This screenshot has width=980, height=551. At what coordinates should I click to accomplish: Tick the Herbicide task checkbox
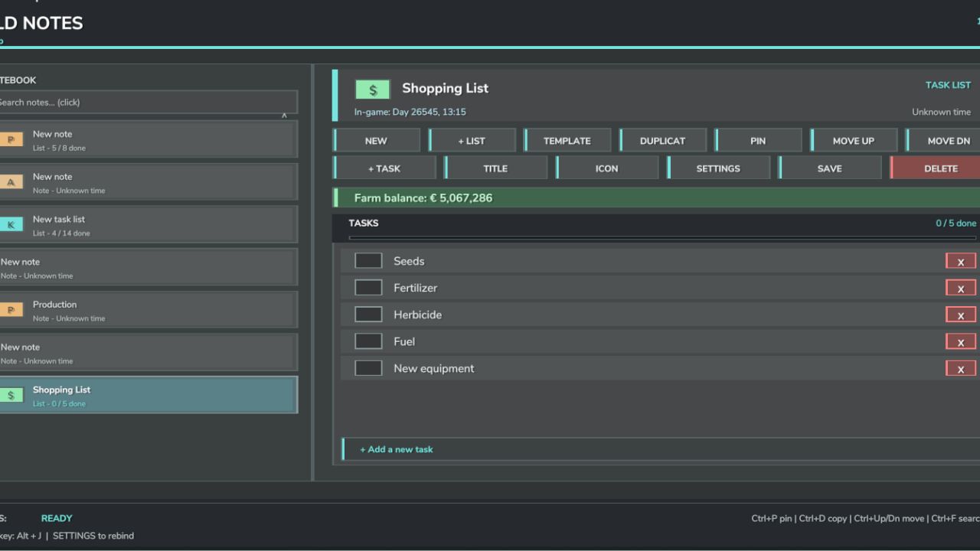[x=368, y=315]
